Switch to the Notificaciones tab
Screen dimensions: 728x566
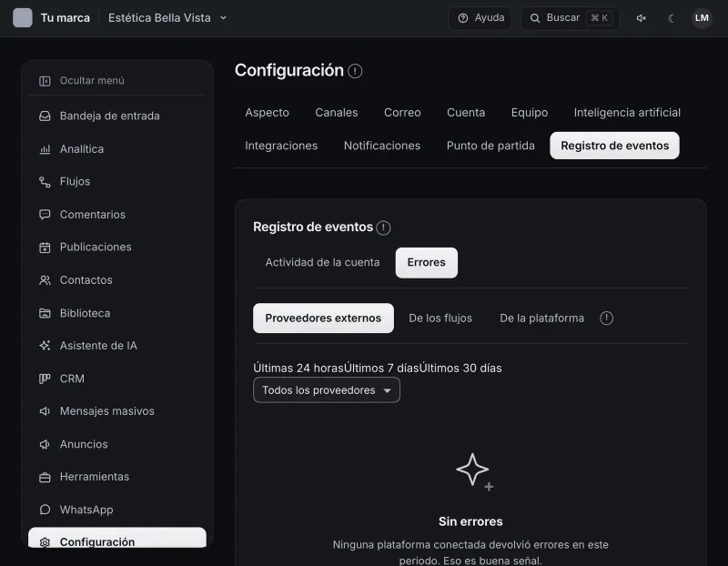(x=382, y=146)
